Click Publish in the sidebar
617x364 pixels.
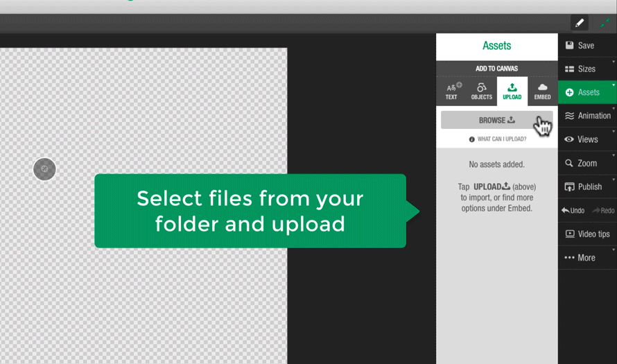pos(587,187)
